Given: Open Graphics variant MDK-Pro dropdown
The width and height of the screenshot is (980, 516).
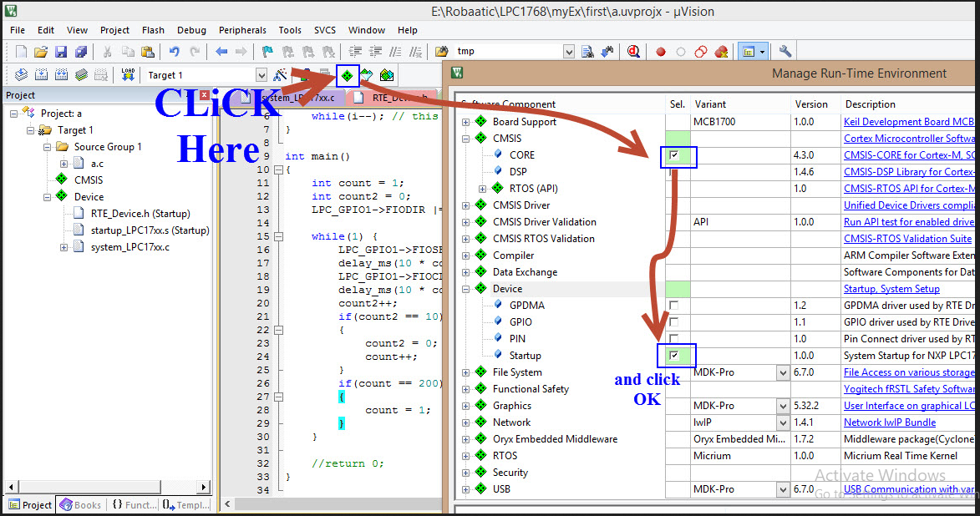Looking at the screenshot, I should (783, 406).
